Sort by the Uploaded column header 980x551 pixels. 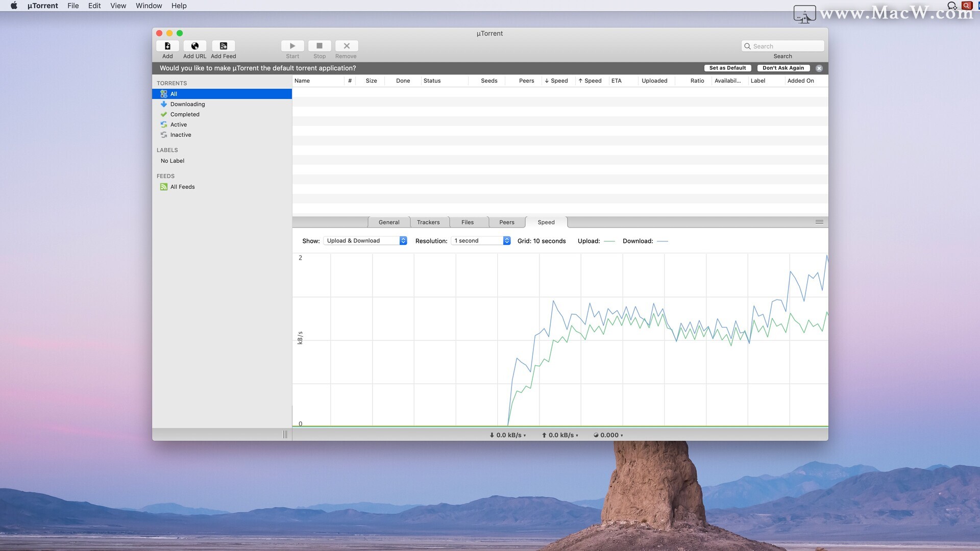(x=656, y=81)
